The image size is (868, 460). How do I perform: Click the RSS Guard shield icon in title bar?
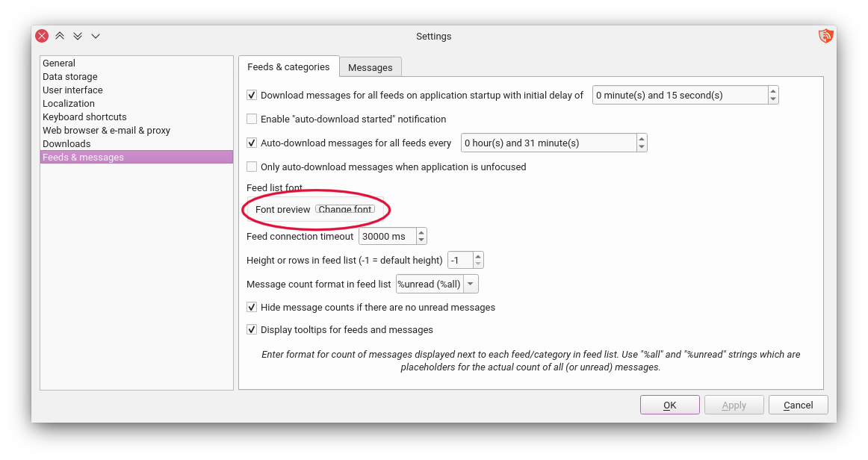[x=825, y=36]
